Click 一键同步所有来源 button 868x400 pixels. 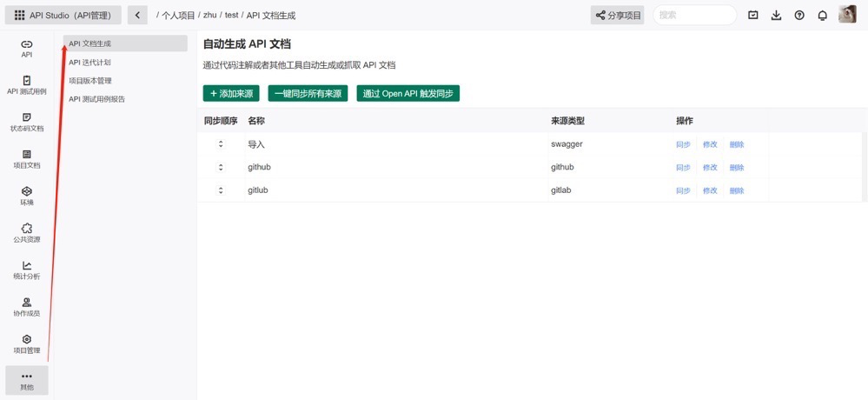308,93
